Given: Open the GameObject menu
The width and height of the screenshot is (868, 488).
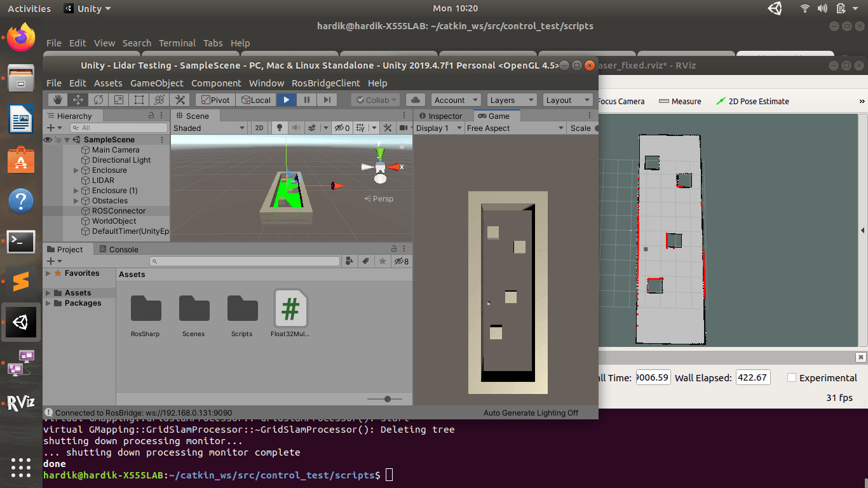Looking at the screenshot, I should (x=156, y=83).
